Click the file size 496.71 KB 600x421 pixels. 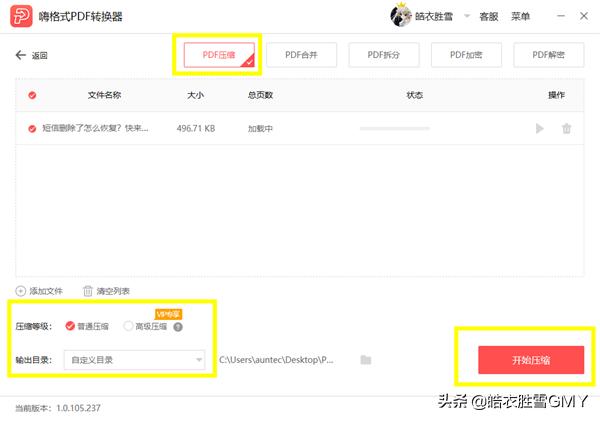click(196, 129)
